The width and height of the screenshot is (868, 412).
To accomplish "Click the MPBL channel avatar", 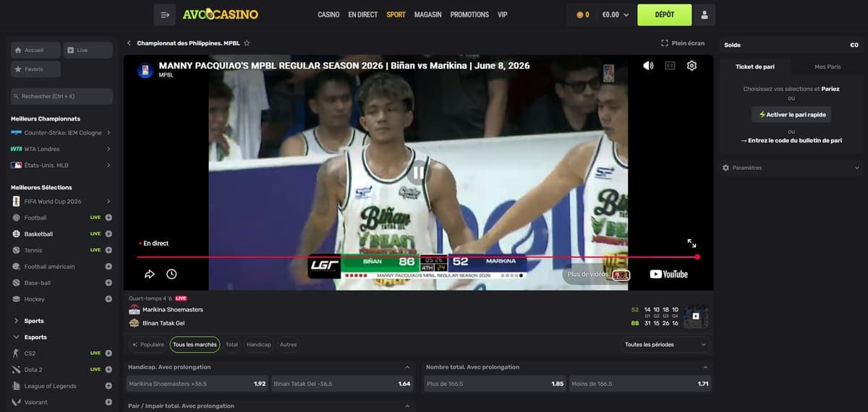I will pyautogui.click(x=145, y=70).
